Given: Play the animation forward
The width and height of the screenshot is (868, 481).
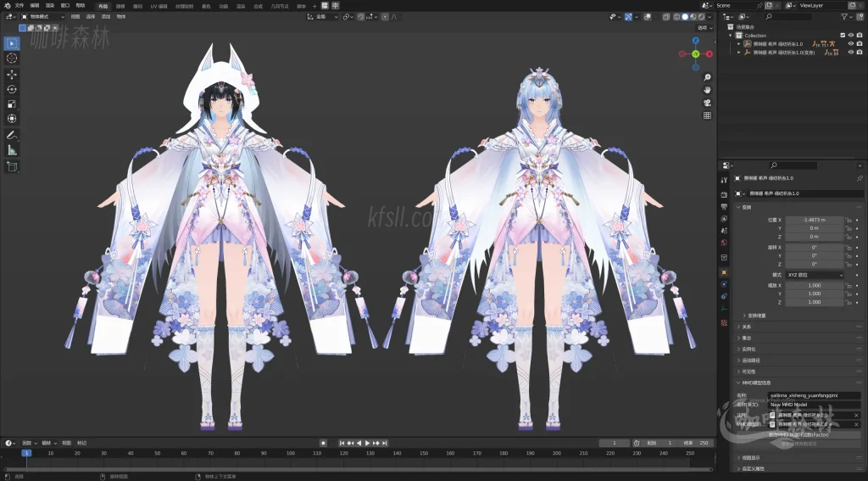Looking at the screenshot, I should (367, 444).
